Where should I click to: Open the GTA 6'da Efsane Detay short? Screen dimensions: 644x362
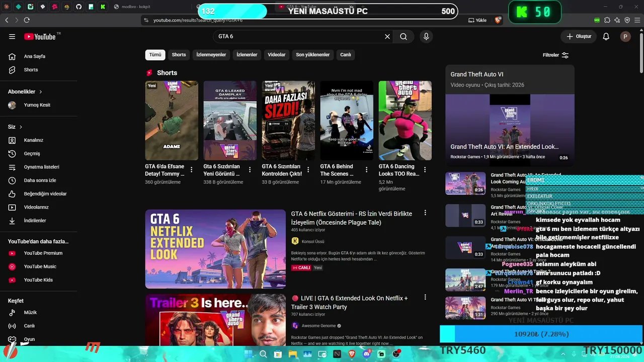172,121
